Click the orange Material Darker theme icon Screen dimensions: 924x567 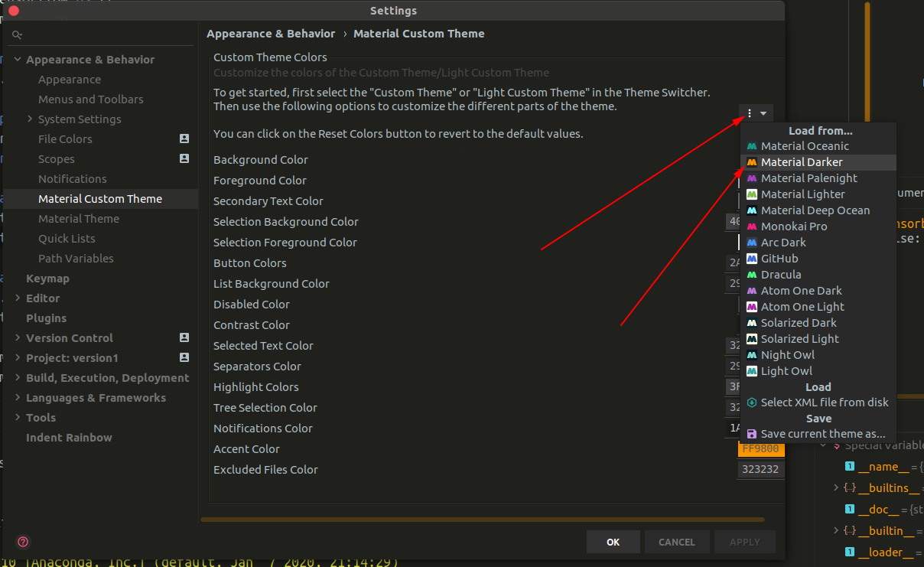(x=751, y=161)
